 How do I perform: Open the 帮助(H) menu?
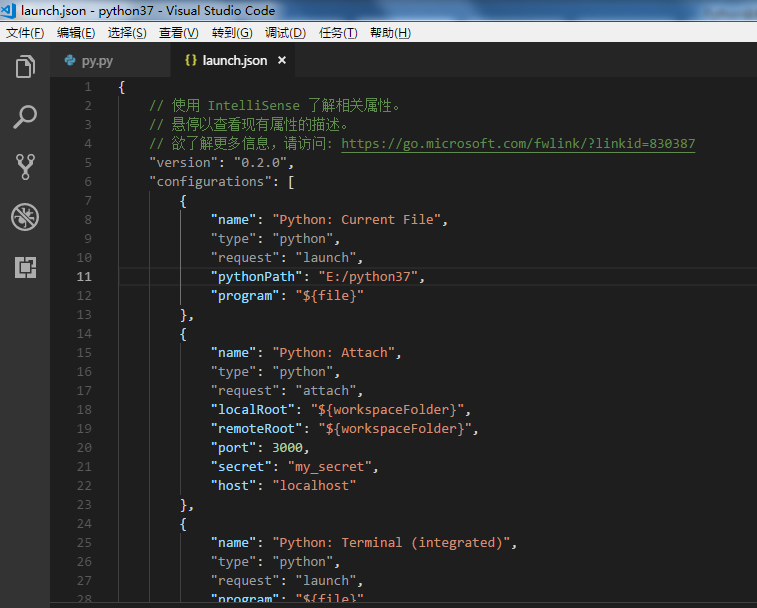pyautogui.click(x=390, y=33)
